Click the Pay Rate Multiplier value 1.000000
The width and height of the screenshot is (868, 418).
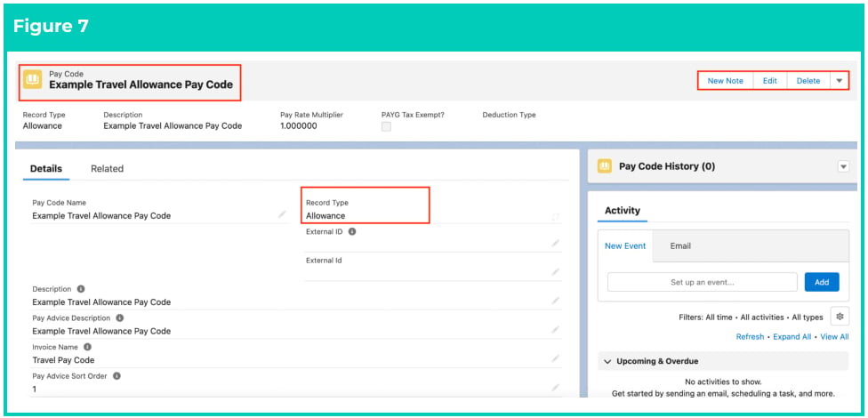pos(299,125)
